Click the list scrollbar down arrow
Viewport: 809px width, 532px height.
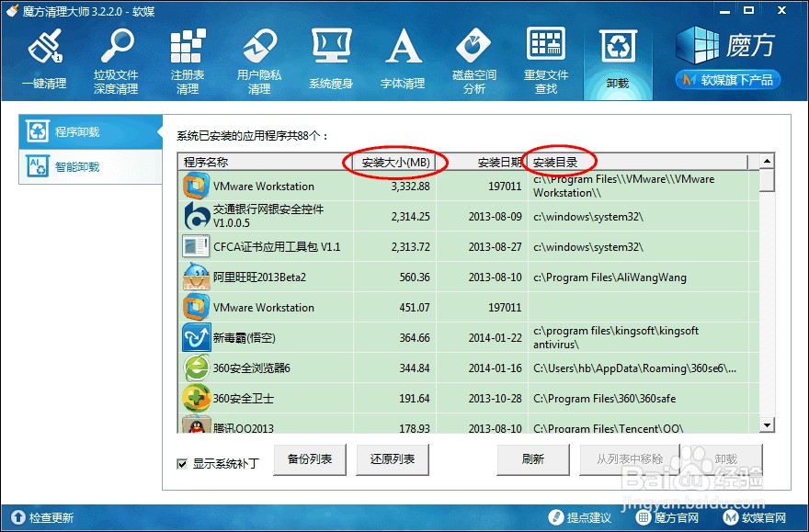click(768, 425)
